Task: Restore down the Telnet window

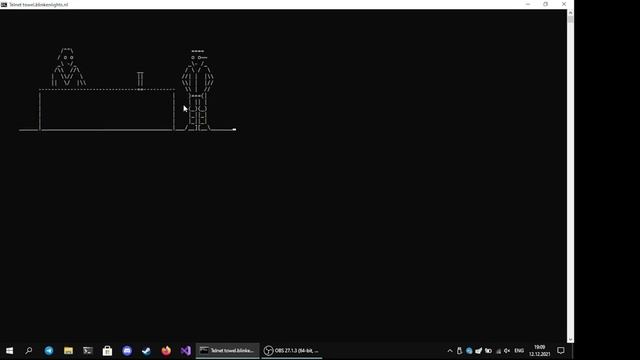Action: 546,4
